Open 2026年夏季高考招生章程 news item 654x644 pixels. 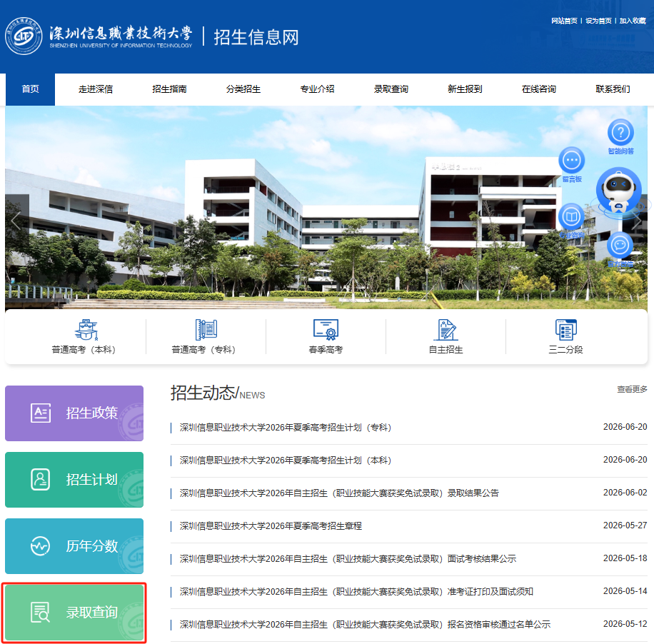tap(271, 526)
